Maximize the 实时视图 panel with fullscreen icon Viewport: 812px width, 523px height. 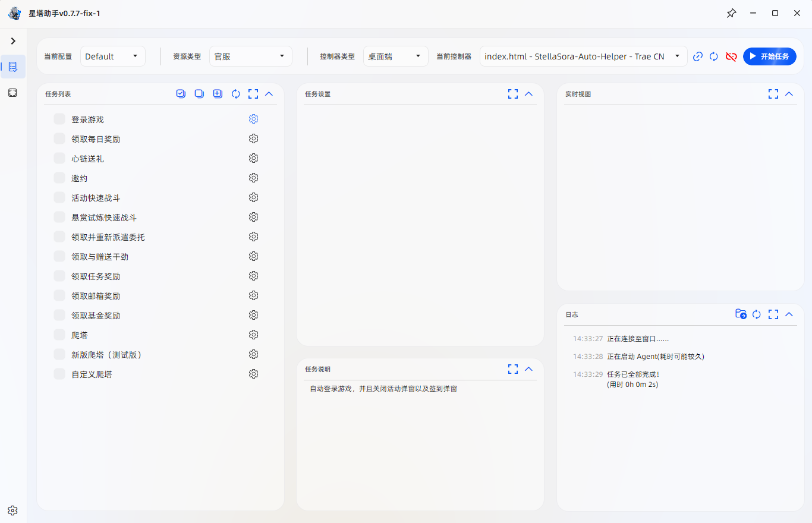pos(773,94)
